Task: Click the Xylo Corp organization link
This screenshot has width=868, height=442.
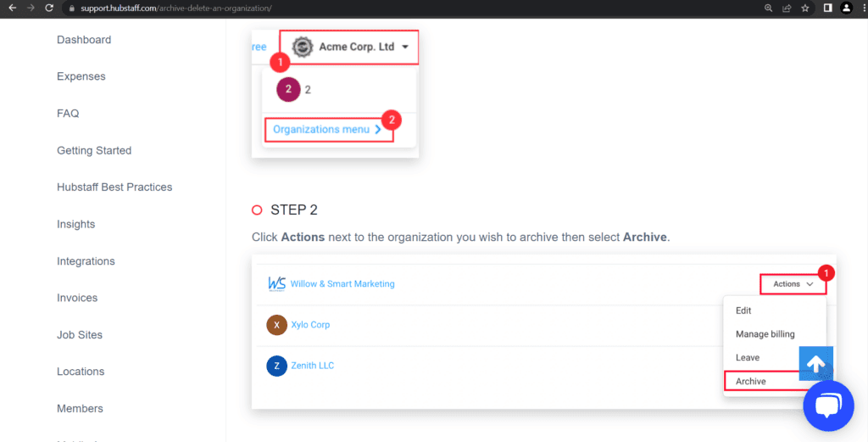Action: 310,325
